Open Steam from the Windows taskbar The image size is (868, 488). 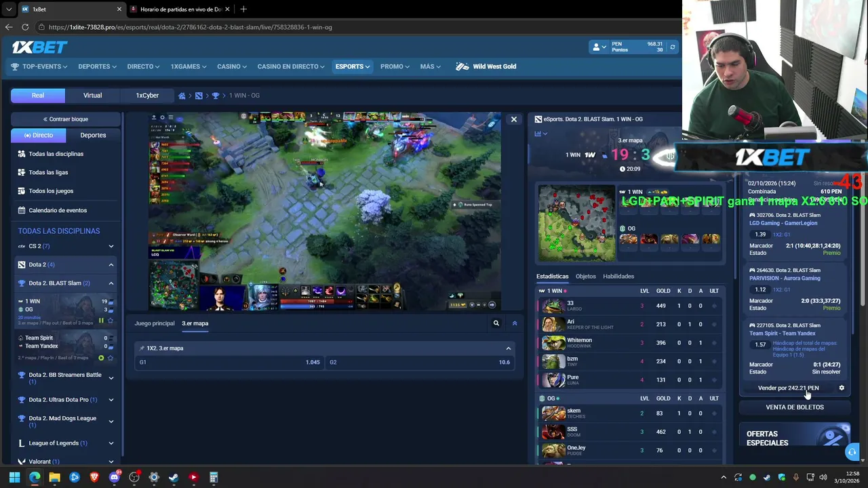point(174,477)
